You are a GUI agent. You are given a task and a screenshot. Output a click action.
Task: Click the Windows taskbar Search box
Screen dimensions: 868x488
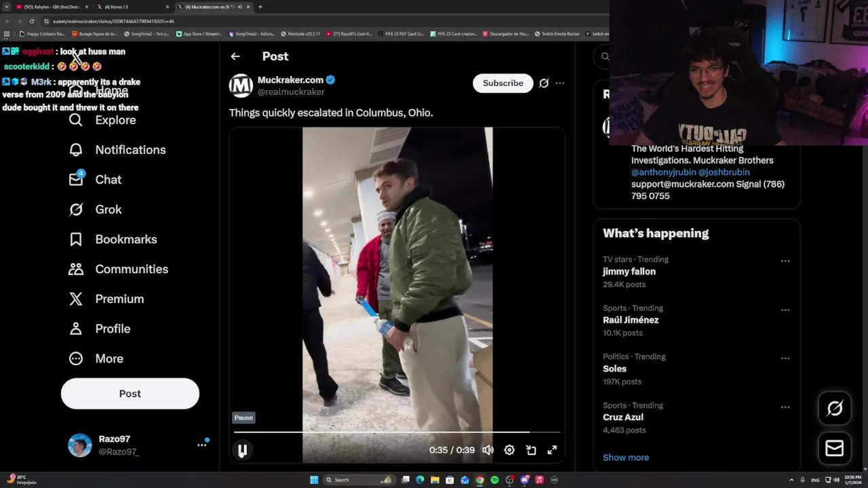point(359,480)
